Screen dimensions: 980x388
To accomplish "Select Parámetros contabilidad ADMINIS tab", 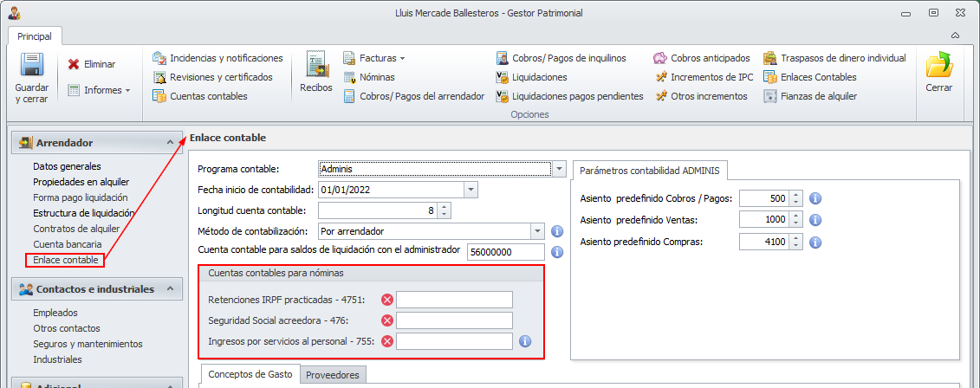I will (x=649, y=170).
